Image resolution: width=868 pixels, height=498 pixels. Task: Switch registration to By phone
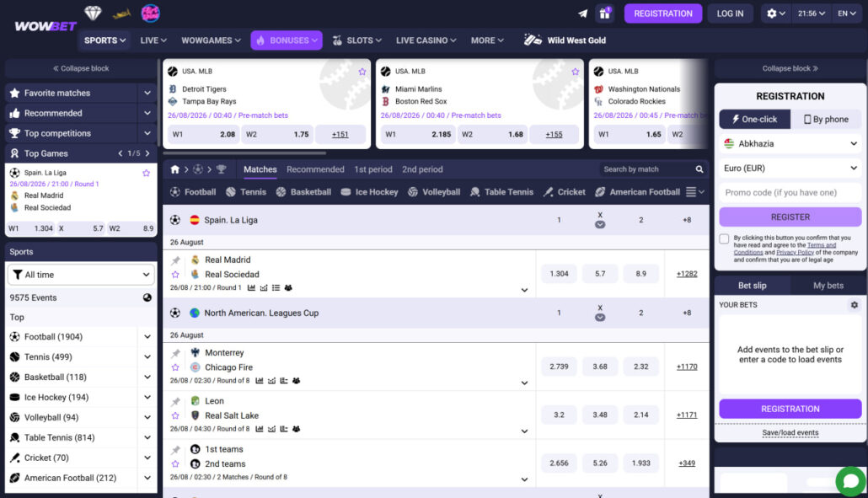coord(826,119)
